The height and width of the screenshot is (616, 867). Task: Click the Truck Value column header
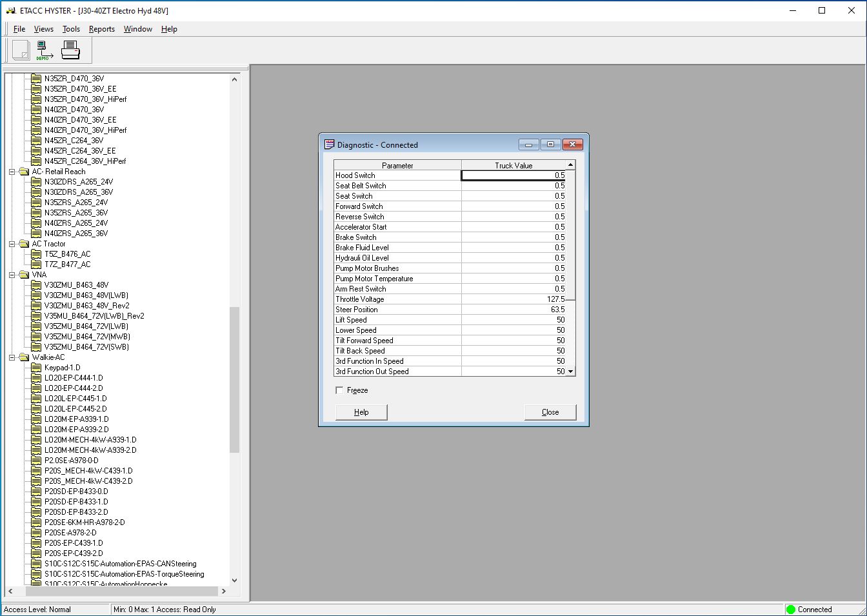pos(513,165)
